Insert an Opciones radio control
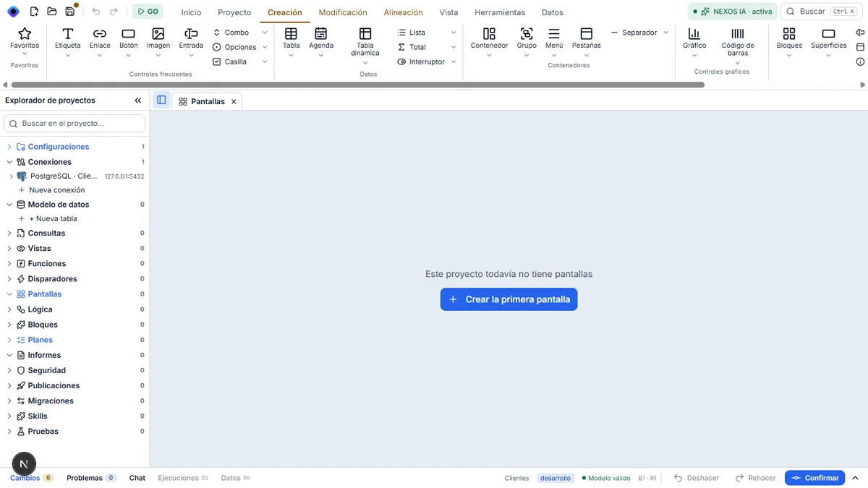 (235, 47)
